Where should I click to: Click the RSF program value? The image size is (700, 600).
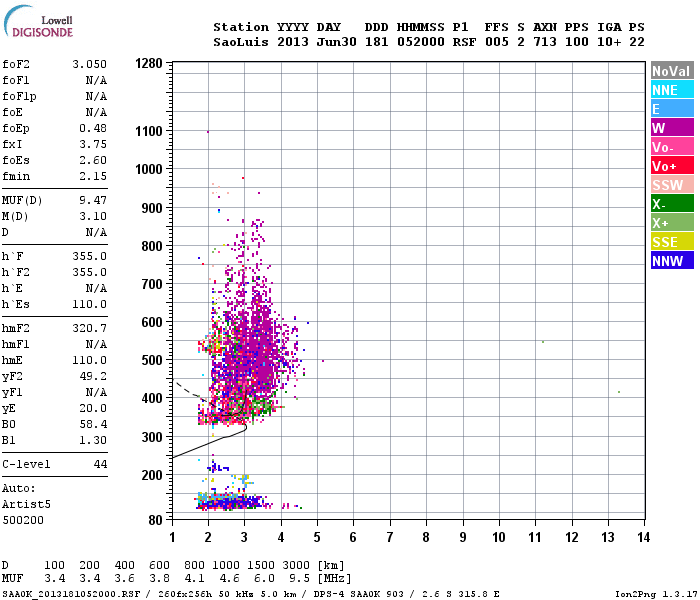464,42
